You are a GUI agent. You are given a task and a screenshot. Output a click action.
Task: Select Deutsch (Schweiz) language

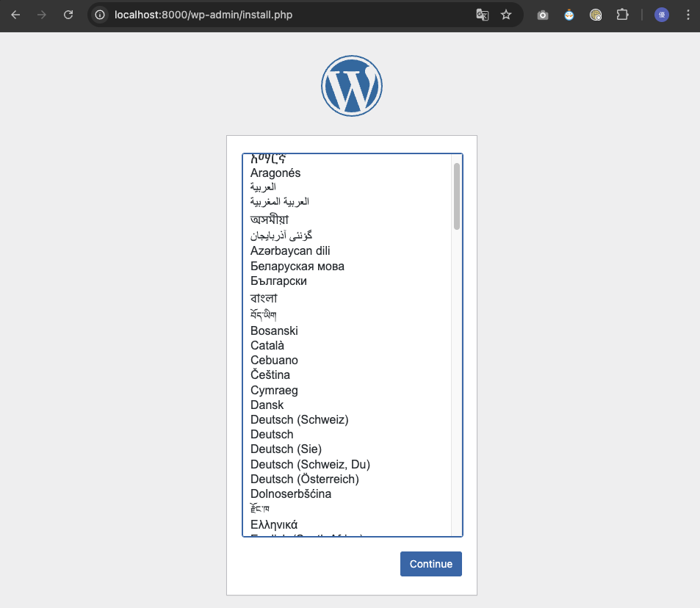click(x=347, y=419)
